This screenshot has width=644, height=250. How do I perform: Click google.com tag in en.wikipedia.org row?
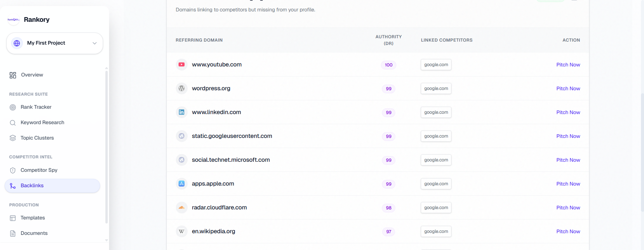click(436, 232)
